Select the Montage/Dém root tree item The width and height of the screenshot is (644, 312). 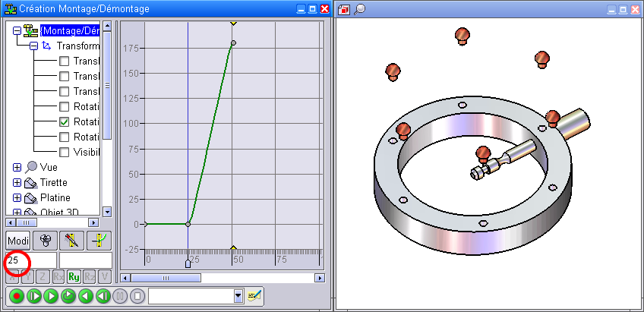pyautogui.click(x=70, y=31)
